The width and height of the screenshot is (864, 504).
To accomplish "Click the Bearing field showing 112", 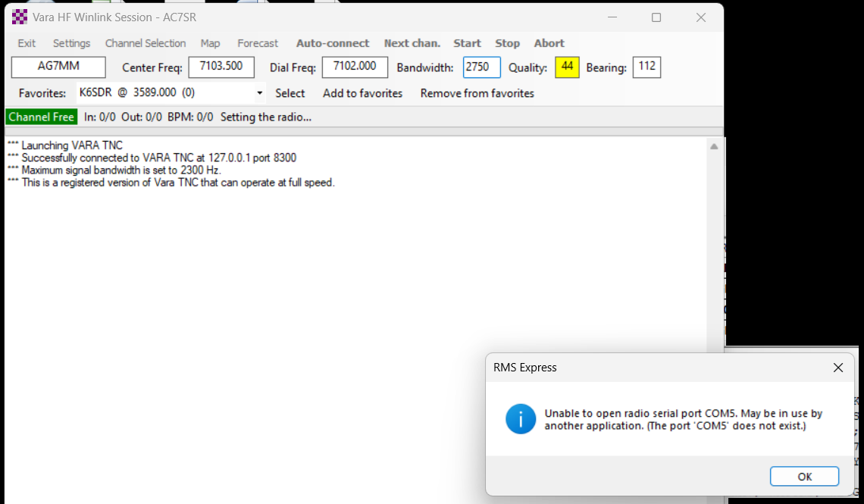I will click(x=647, y=67).
